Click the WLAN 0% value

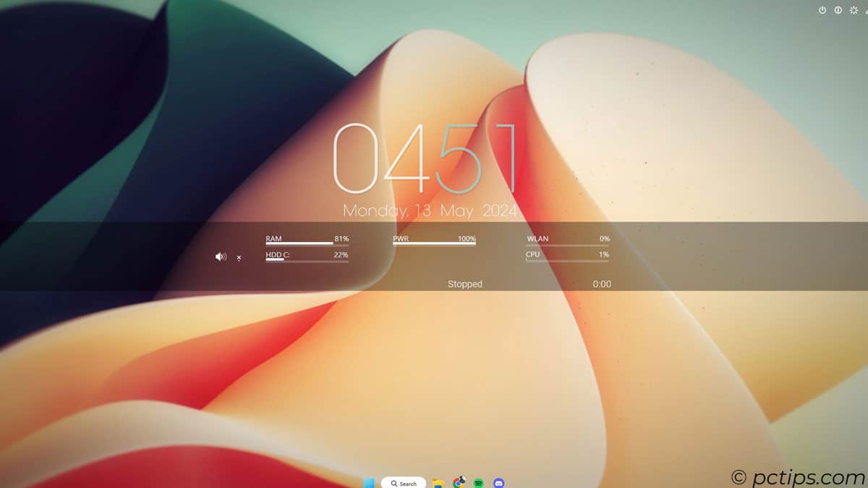pyautogui.click(x=605, y=238)
